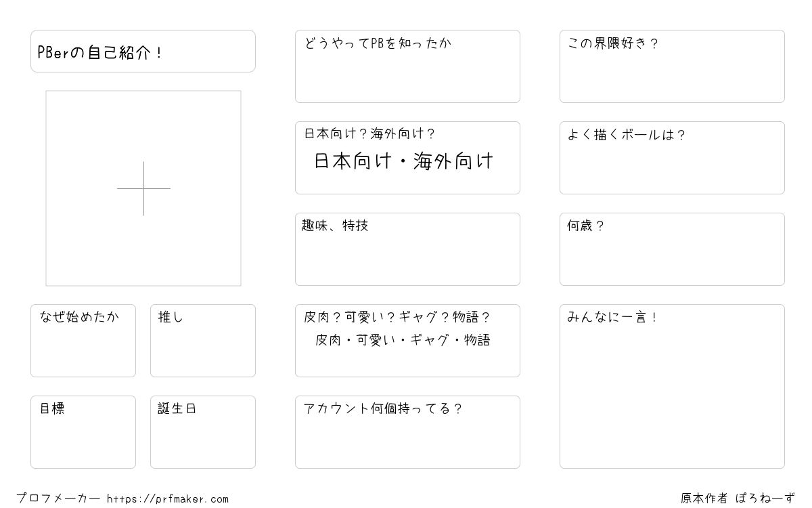Select the PBerの自己紹介 title box
Image resolution: width=812 pixels, height=508 pixels.
pos(143,51)
